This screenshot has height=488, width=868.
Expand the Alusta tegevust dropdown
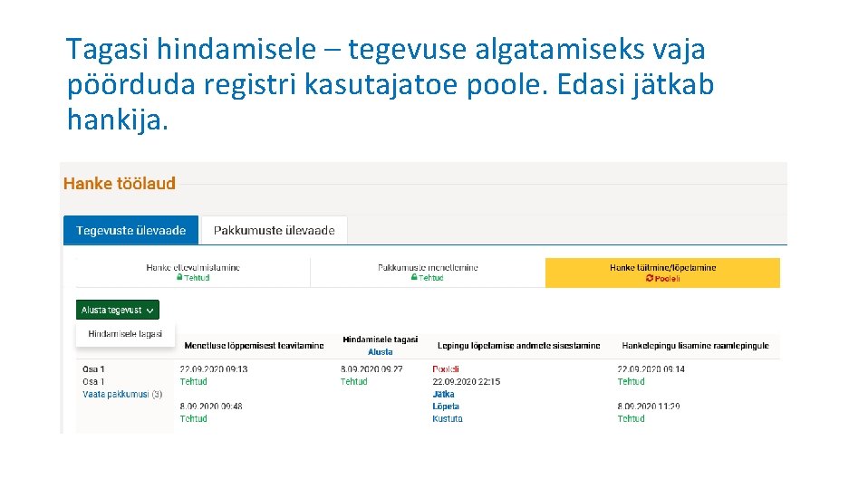pos(118,310)
